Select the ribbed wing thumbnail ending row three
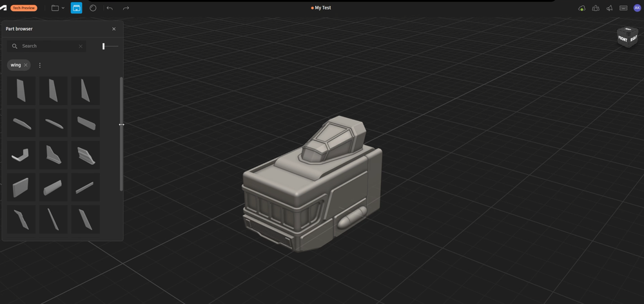 (86, 155)
